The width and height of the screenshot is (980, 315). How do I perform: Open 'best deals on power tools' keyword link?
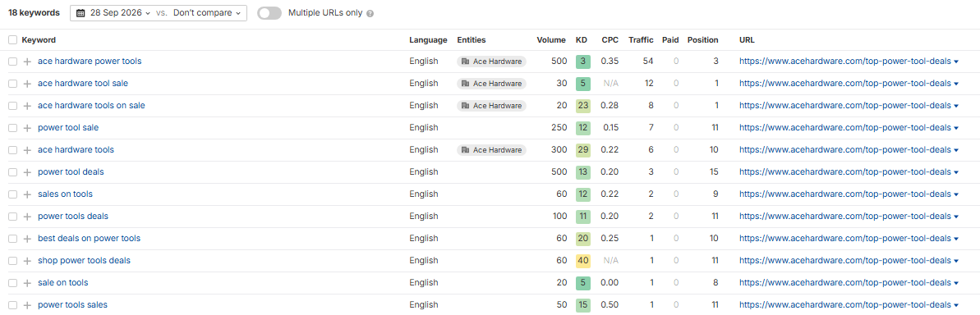tap(89, 238)
